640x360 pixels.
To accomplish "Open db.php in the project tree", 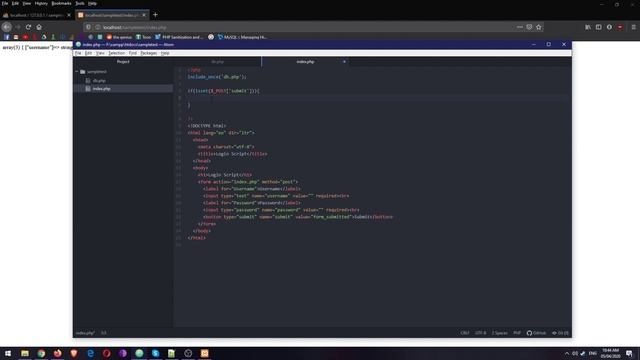I will click(x=99, y=81).
